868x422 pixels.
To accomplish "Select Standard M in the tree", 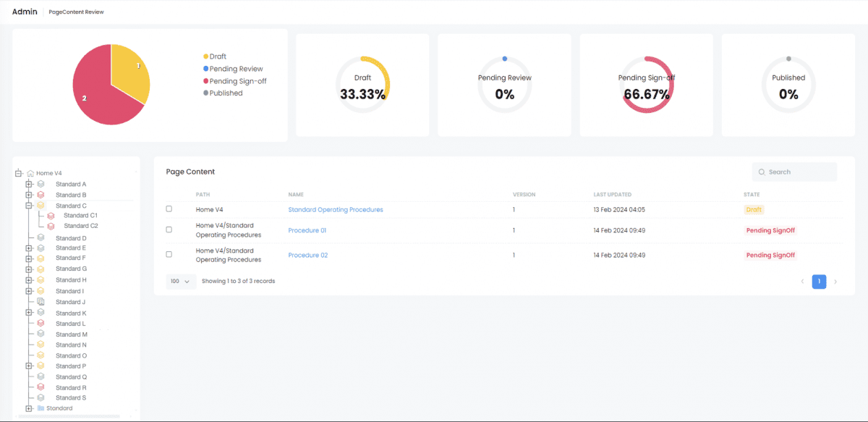I will pyautogui.click(x=72, y=334).
